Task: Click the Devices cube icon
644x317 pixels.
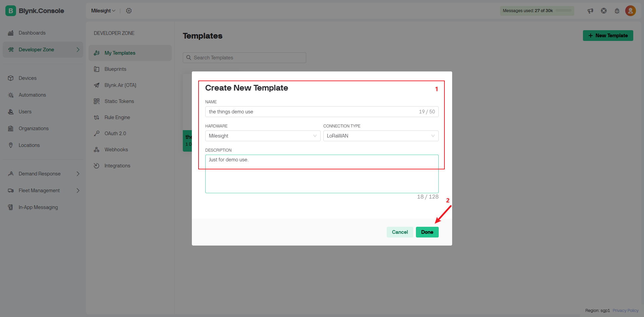Action: pyautogui.click(x=11, y=78)
